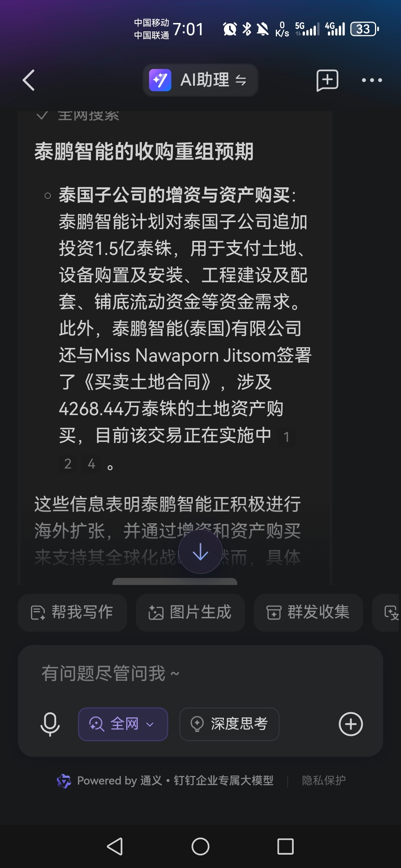Open citation reference number 4
This screenshot has height=868, width=401.
[91, 464]
